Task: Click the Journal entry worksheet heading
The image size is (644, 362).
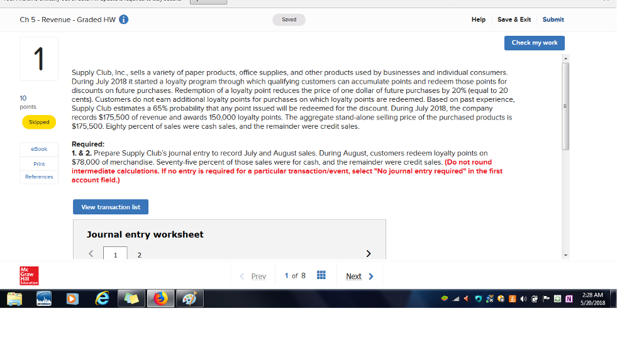Action: coord(145,234)
